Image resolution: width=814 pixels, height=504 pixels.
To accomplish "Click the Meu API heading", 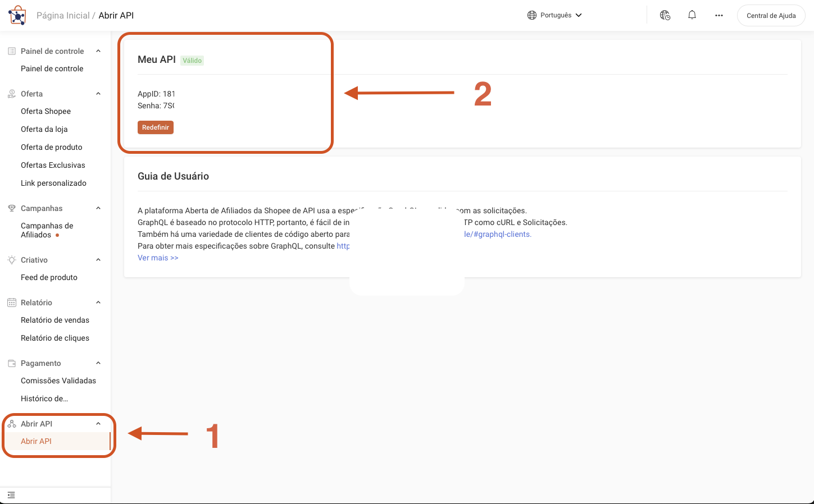I will tap(157, 59).
